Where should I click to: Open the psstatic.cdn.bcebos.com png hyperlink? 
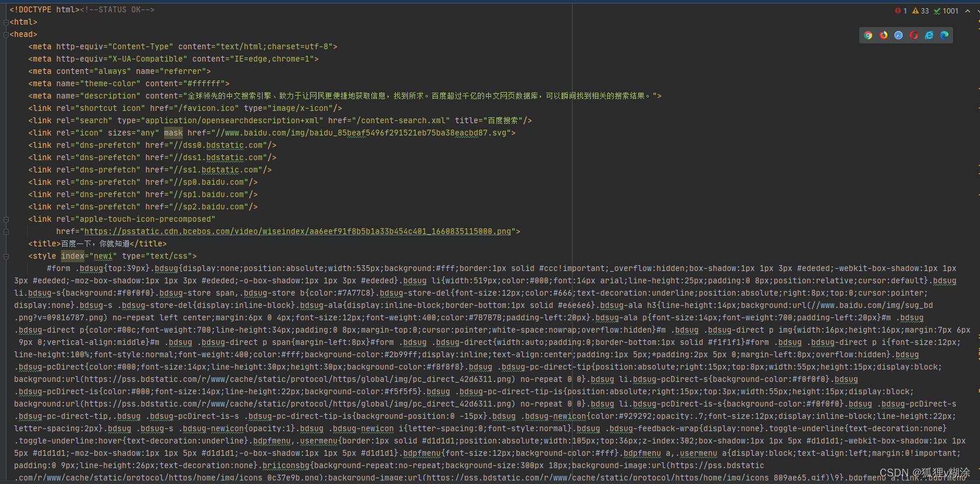click(298, 232)
